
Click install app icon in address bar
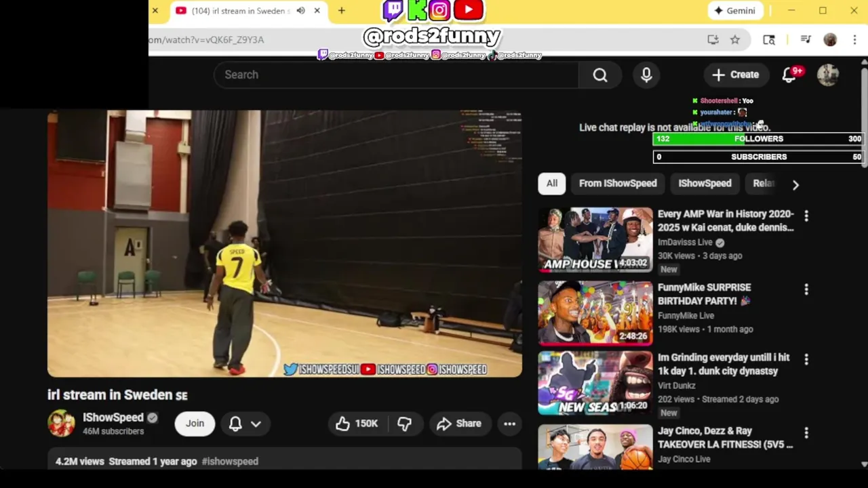point(713,39)
